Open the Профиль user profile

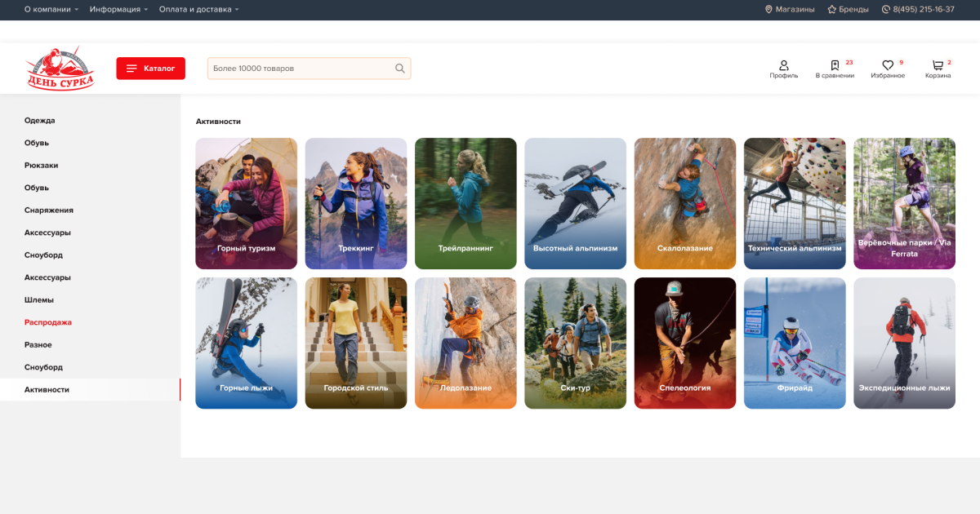[x=784, y=69]
